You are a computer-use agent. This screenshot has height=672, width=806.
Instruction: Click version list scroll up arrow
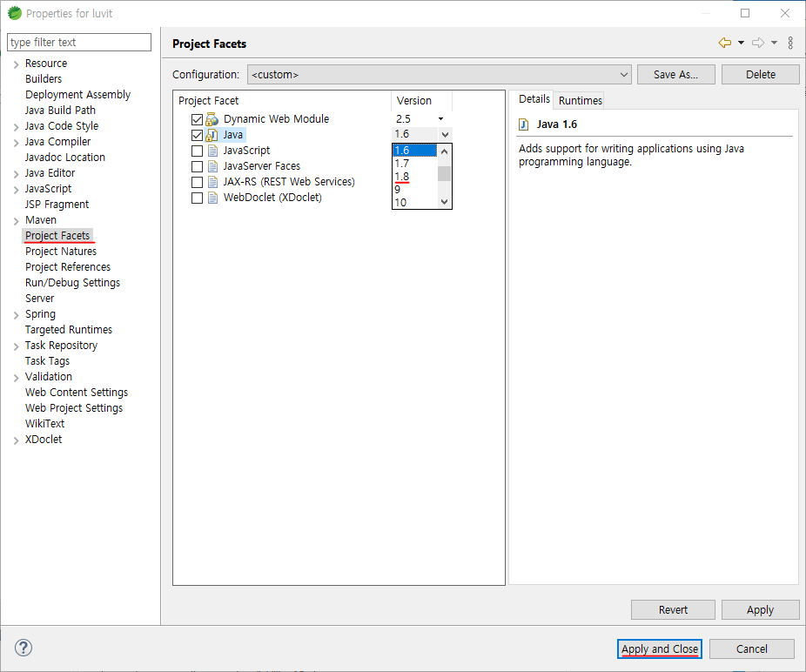pos(445,151)
